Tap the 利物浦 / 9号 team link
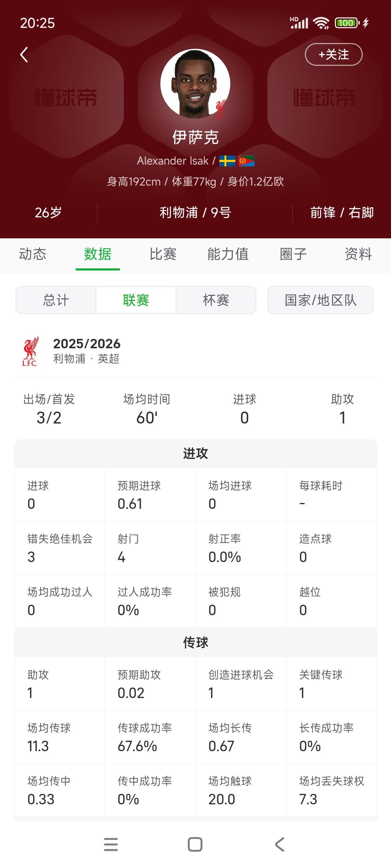 (195, 213)
